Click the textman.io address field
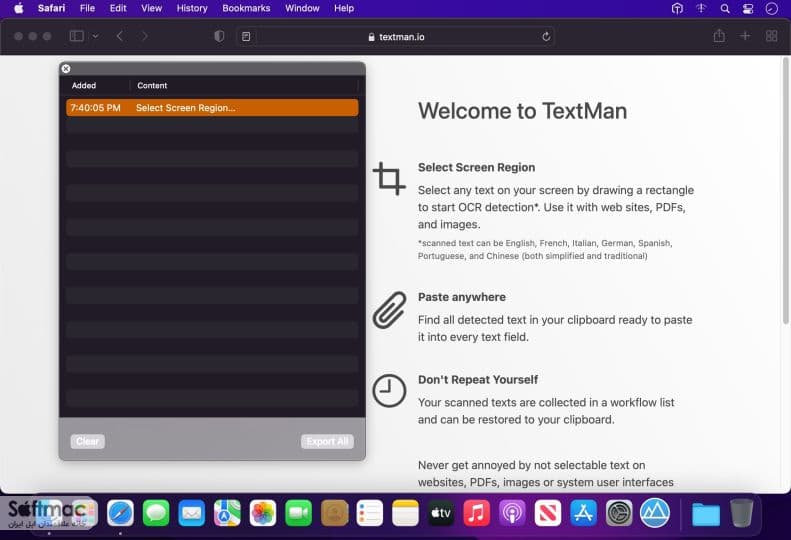Image resolution: width=791 pixels, height=540 pixels. [397, 37]
